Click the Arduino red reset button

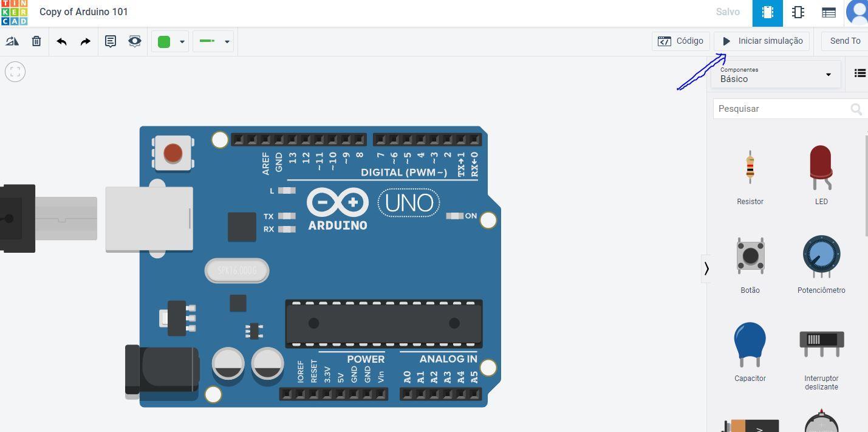click(x=173, y=153)
